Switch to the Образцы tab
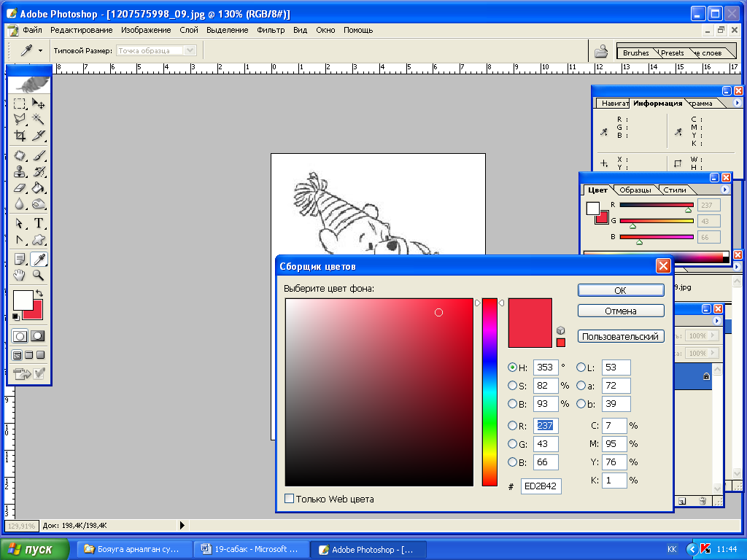 click(635, 190)
